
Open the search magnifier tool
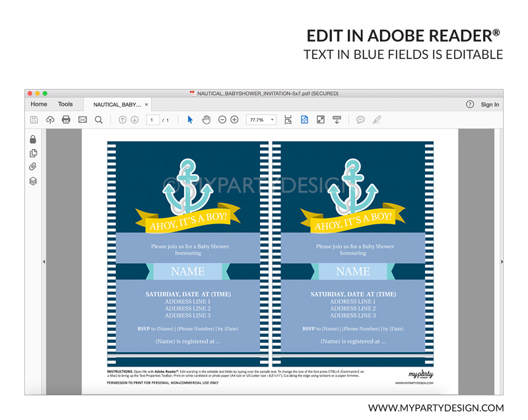click(x=98, y=120)
